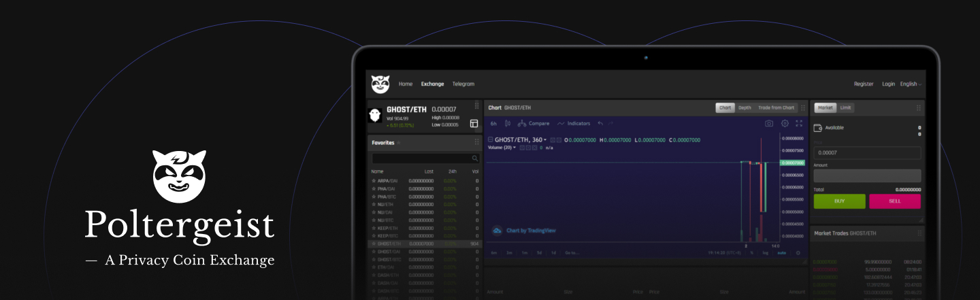Select the GHOST/ETH market row
This screenshot has width=980, height=300.
tap(425, 244)
